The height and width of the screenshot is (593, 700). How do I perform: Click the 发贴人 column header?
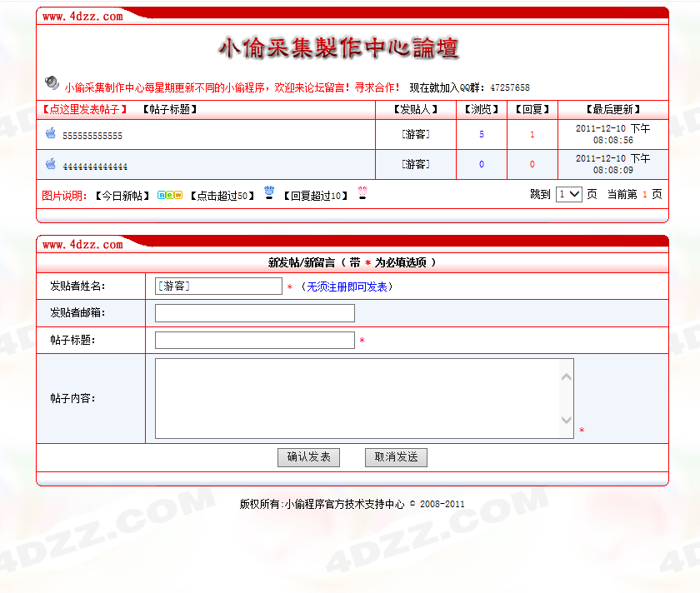click(x=416, y=109)
